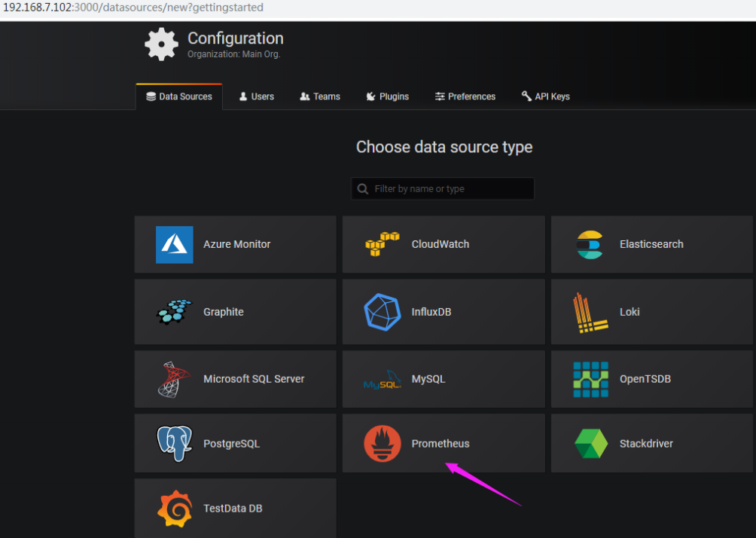Select the MySQL data source
Viewport: 756px width, 538px height.
[444, 379]
